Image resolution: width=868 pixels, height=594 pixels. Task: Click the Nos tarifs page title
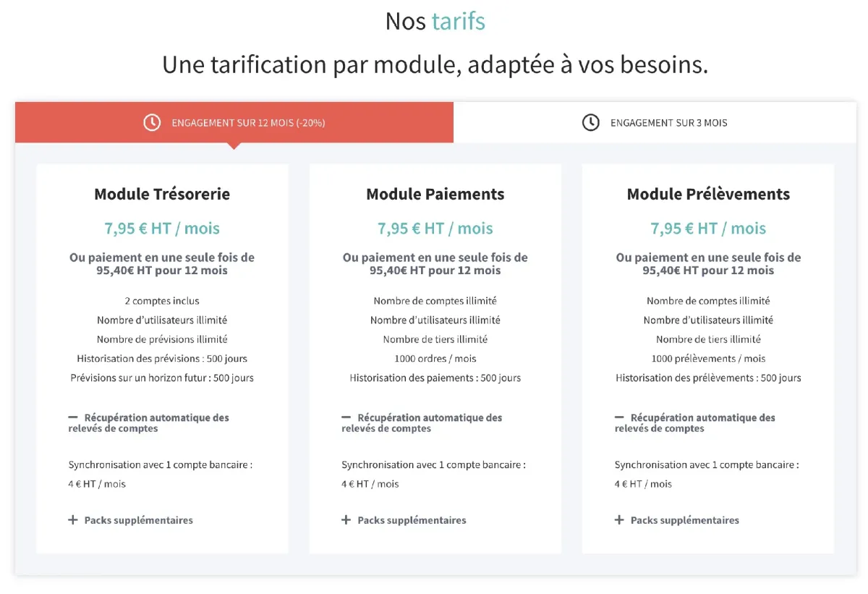(435, 21)
